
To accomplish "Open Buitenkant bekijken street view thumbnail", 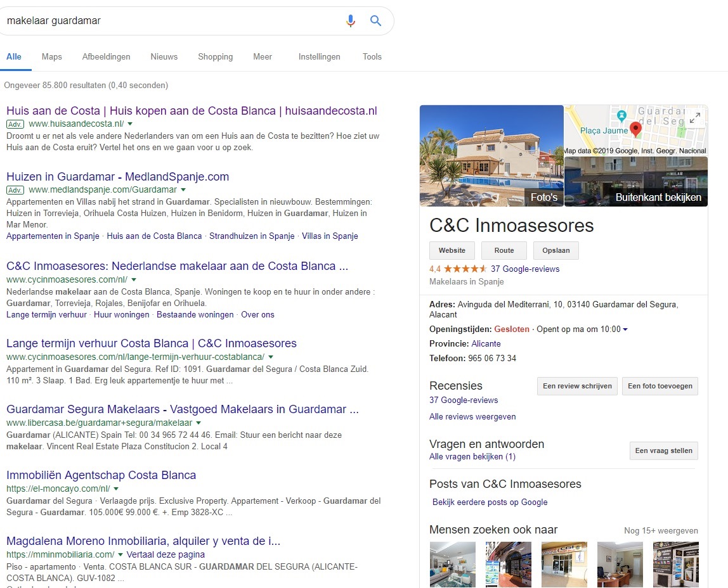I will click(636, 181).
